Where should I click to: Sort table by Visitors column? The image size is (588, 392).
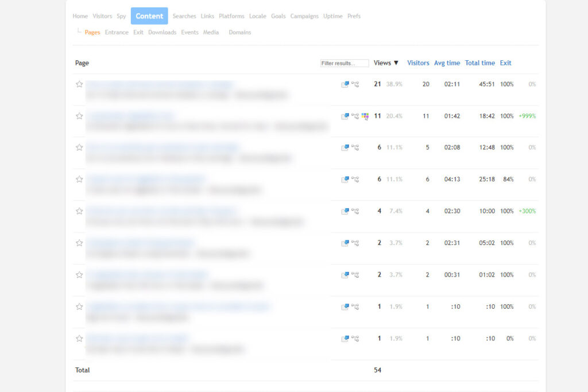[418, 63]
